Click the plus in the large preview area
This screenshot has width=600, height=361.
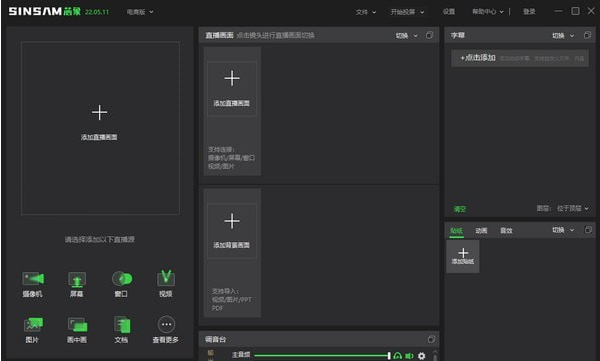99,113
